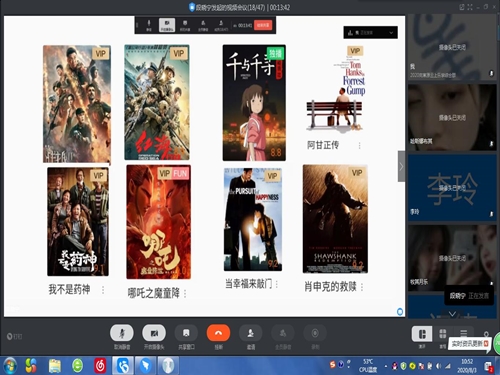Open NetEase Cloud Music from taskbar
Screen dimensions: 500x375
coord(100,365)
